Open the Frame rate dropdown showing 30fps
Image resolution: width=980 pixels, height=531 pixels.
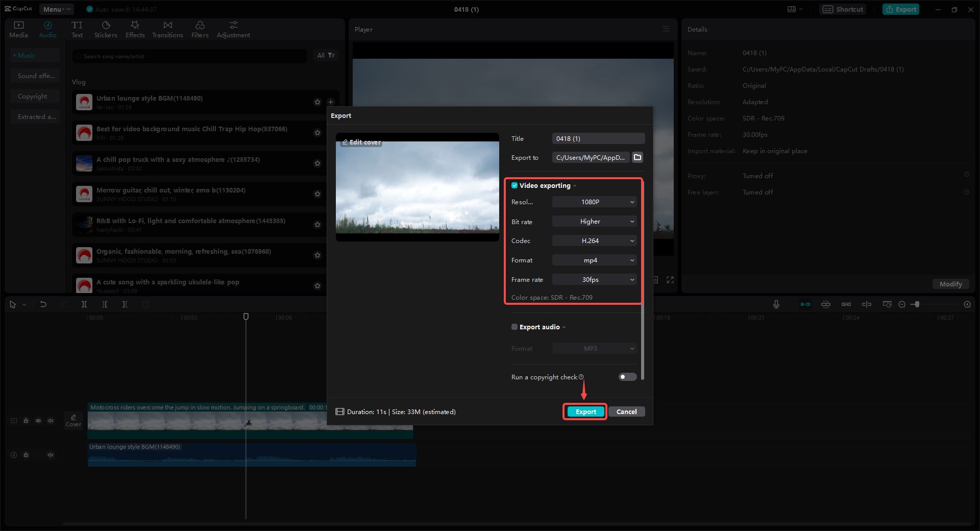pyautogui.click(x=594, y=279)
